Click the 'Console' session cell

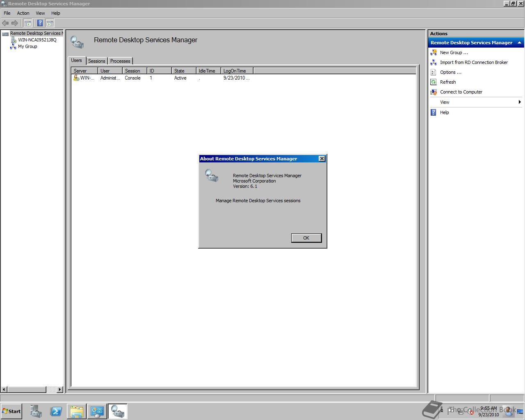coord(132,78)
